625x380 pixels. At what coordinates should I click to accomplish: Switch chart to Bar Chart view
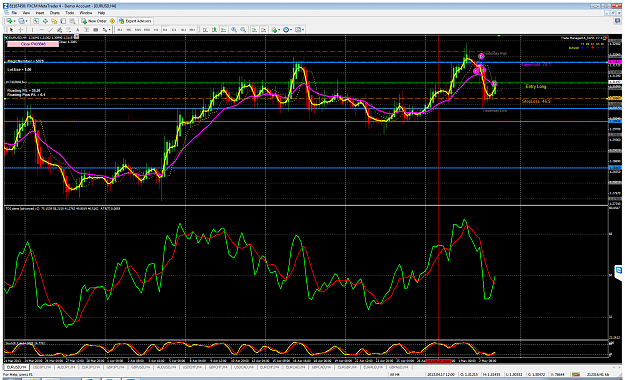pyautogui.click(x=205, y=30)
